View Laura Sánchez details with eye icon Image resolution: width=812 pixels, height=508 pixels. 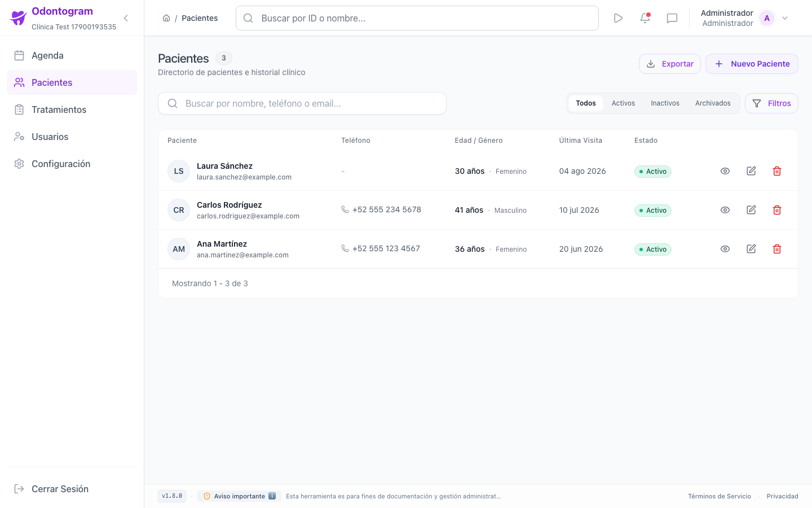[x=725, y=171]
